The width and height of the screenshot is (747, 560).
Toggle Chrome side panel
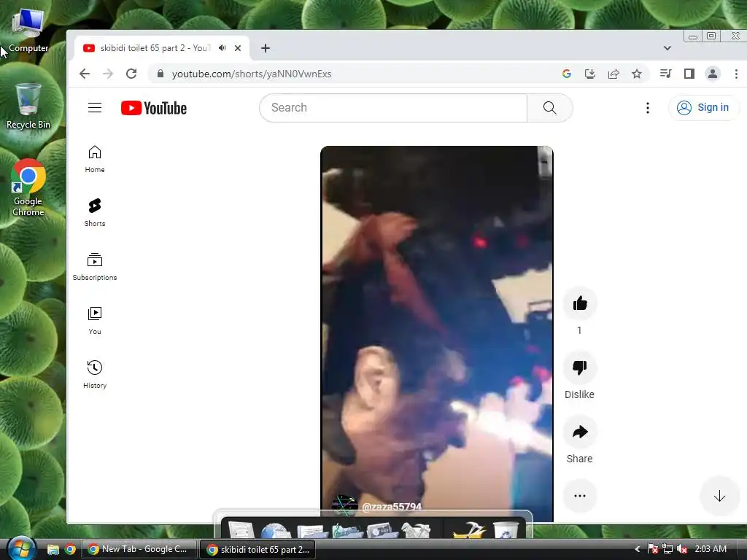[689, 74]
